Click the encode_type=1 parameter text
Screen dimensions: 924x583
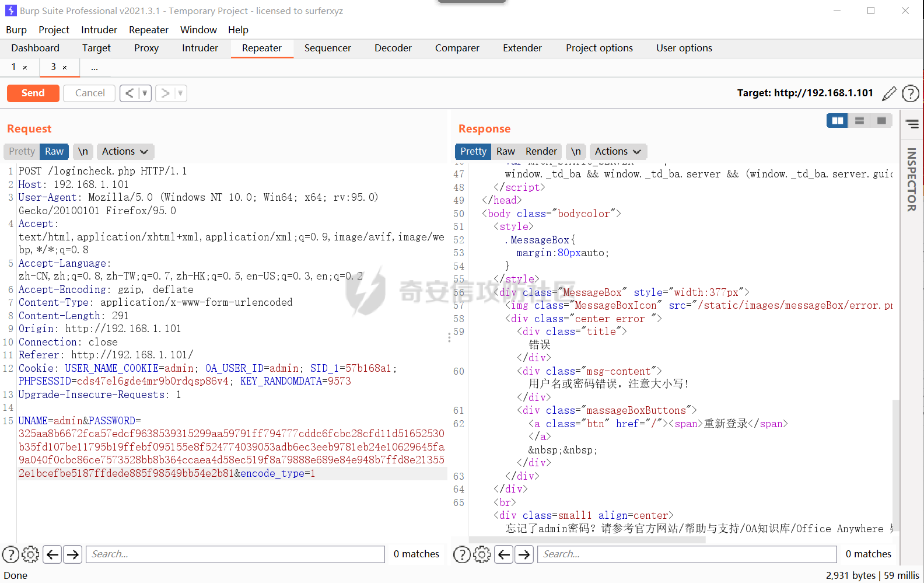(278, 473)
